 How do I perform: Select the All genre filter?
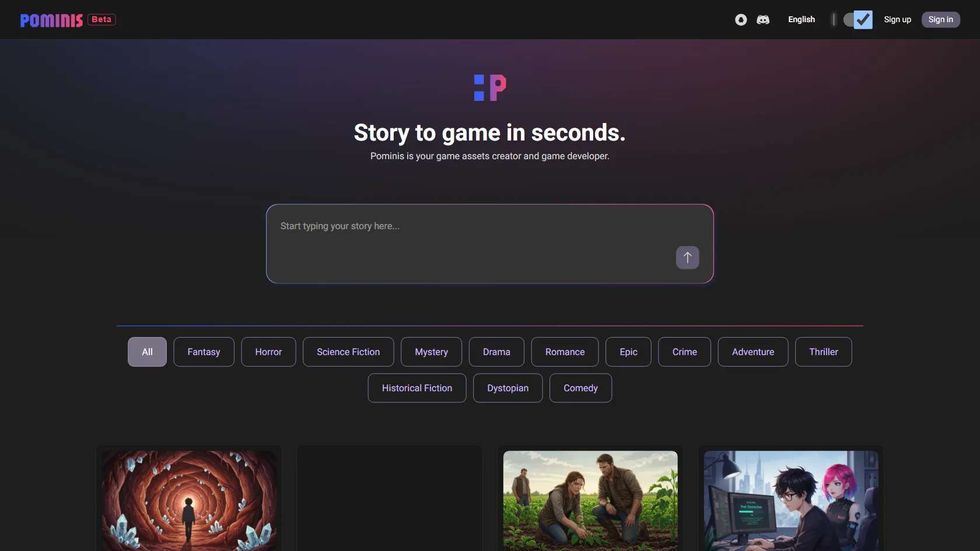(147, 352)
